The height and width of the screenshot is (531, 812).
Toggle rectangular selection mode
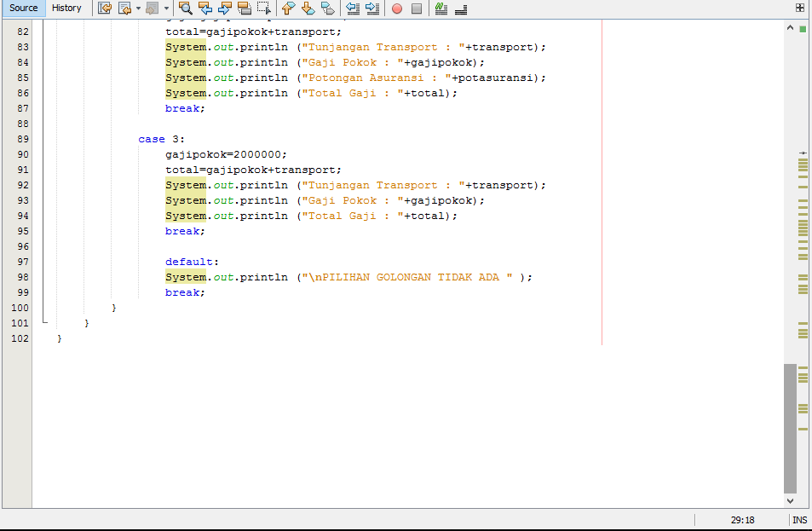pyautogui.click(x=264, y=9)
